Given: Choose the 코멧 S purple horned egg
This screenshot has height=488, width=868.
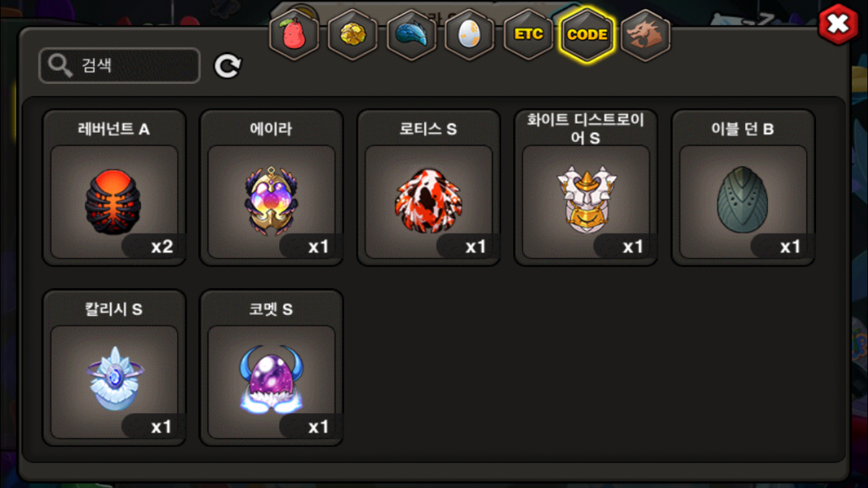Looking at the screenshot, I should click(271, 368).
